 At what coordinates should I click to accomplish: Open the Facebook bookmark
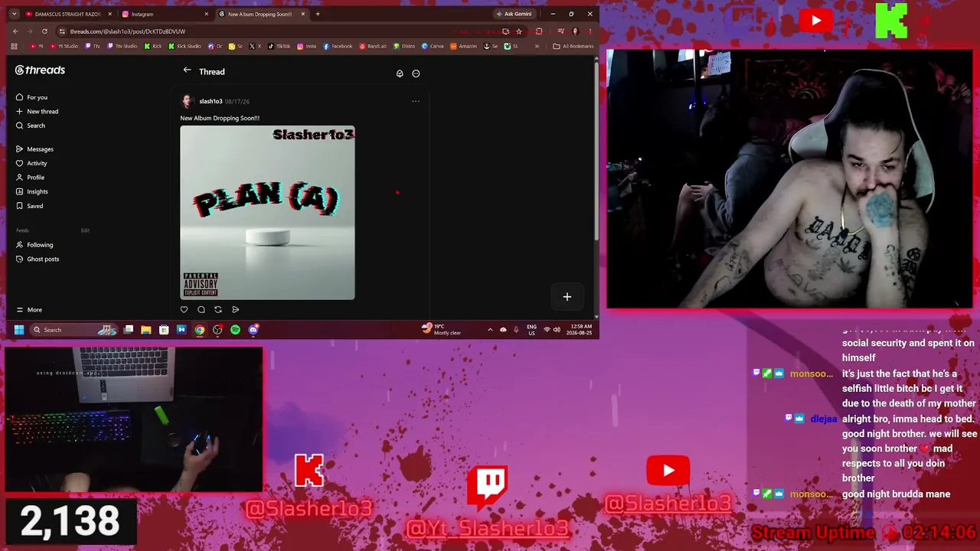(x=338, y=46)
